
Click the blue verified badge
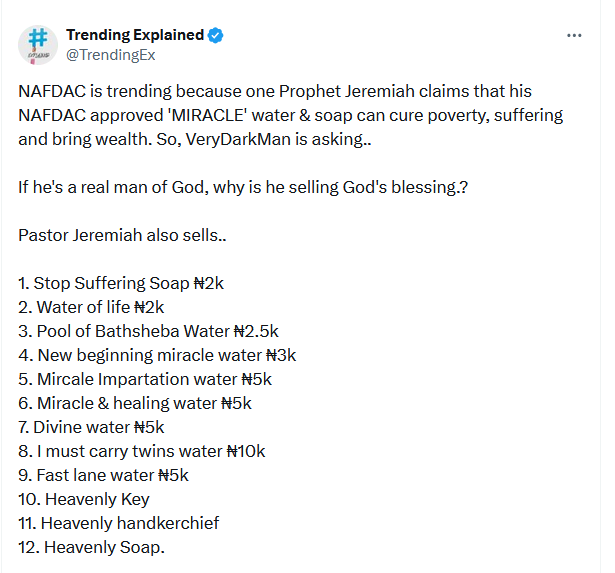pos(216,36)
